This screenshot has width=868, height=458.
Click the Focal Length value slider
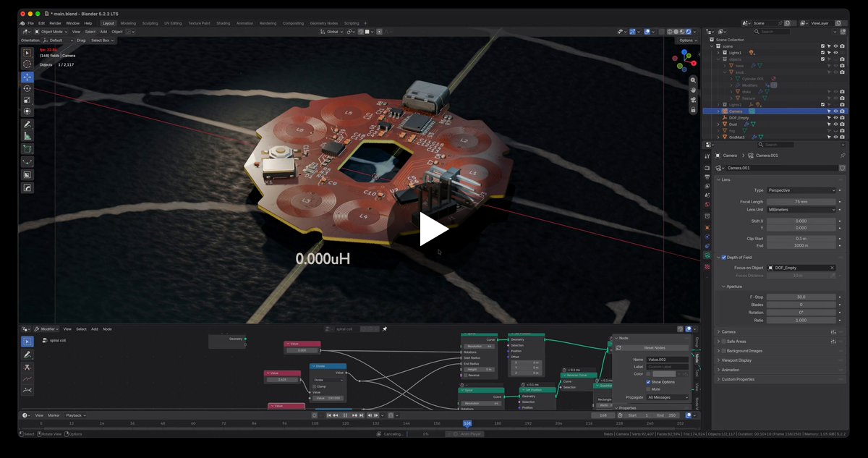pyautogui.click(x=801, y=202)
